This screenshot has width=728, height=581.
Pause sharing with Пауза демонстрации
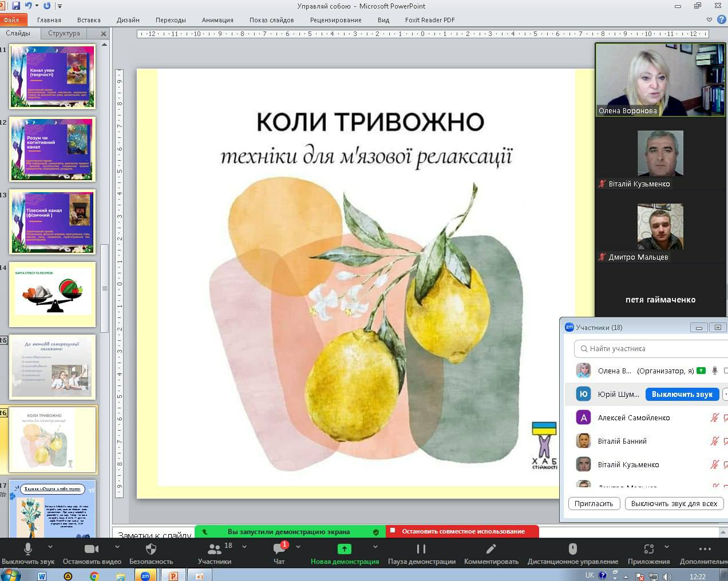pos(421,549)
